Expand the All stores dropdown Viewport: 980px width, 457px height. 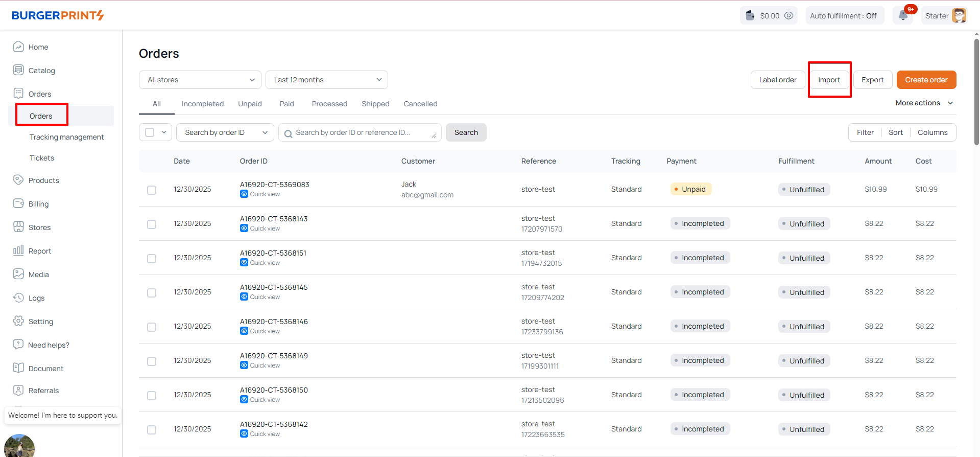click(x=200, y=80)
